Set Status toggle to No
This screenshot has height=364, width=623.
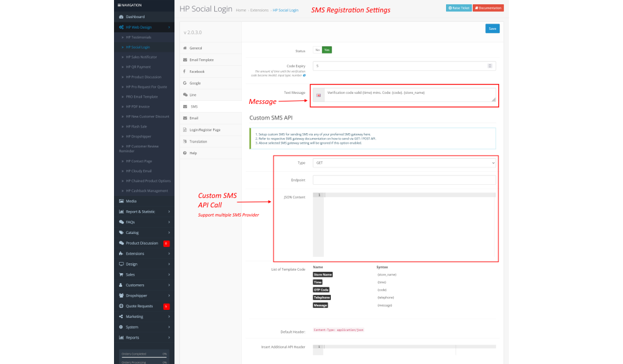pos(318,50)
